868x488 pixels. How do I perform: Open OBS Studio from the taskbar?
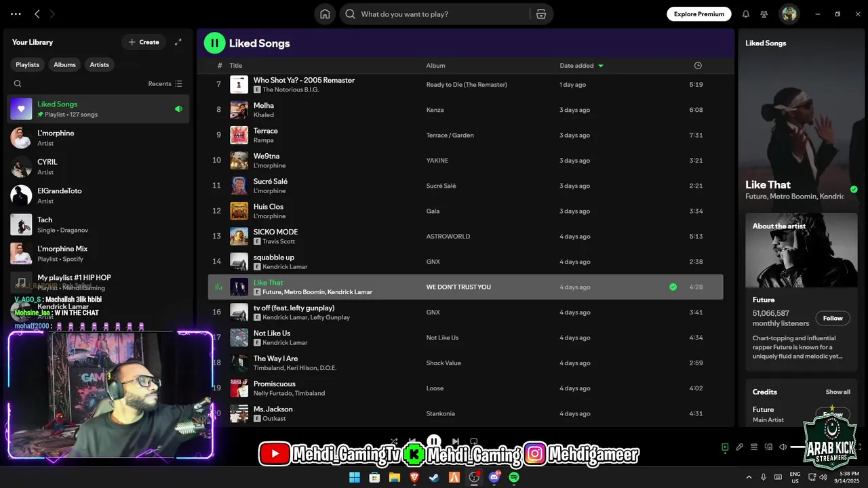474,477
